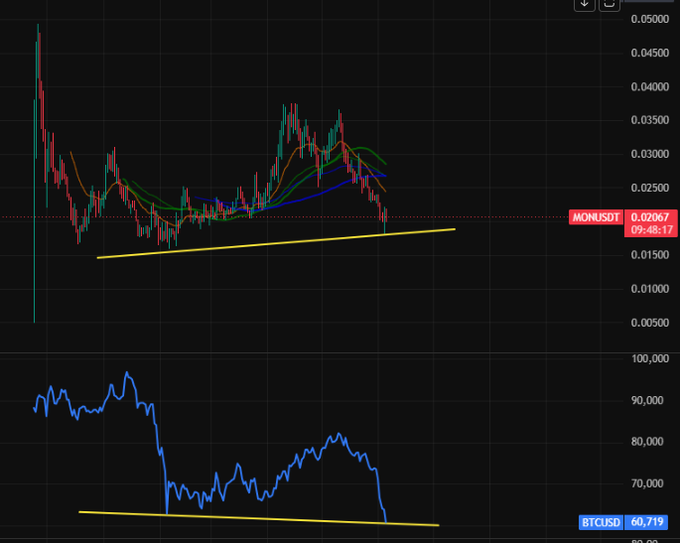The height and width of the screenshot is (543, 680).
Task: Select the blue moving average on the MONUSDT chart
Action: click(304, 198)
